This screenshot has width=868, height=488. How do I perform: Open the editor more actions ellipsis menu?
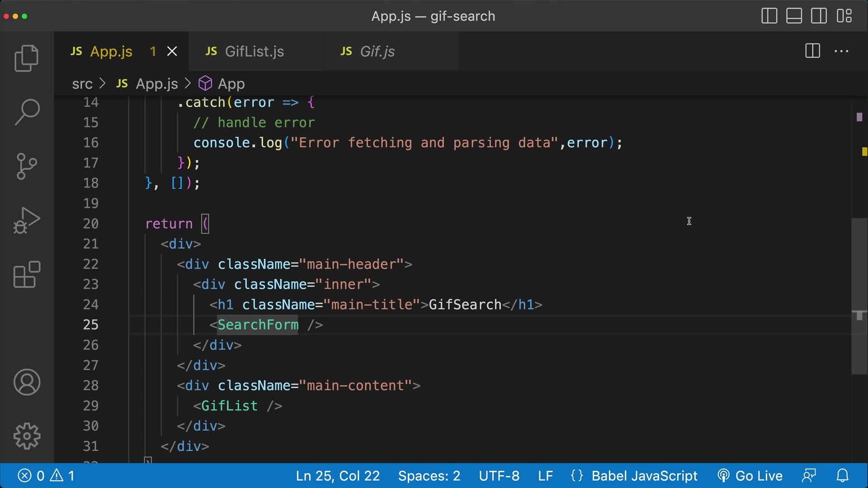tap(841, 51)
